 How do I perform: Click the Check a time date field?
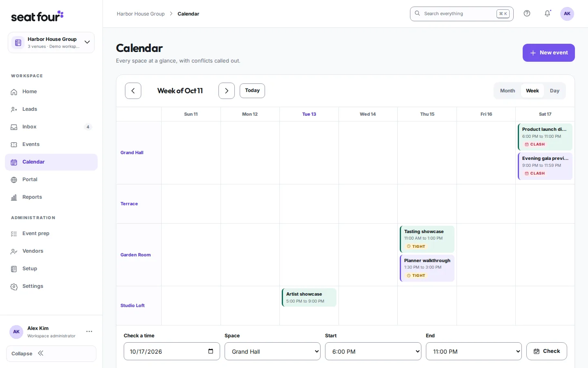click(171, 351)
